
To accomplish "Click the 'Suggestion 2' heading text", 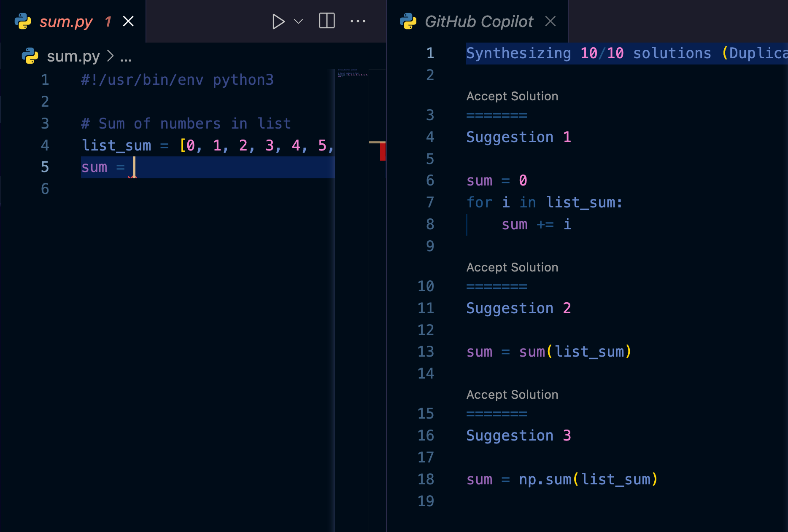I will tap(518, 308).
